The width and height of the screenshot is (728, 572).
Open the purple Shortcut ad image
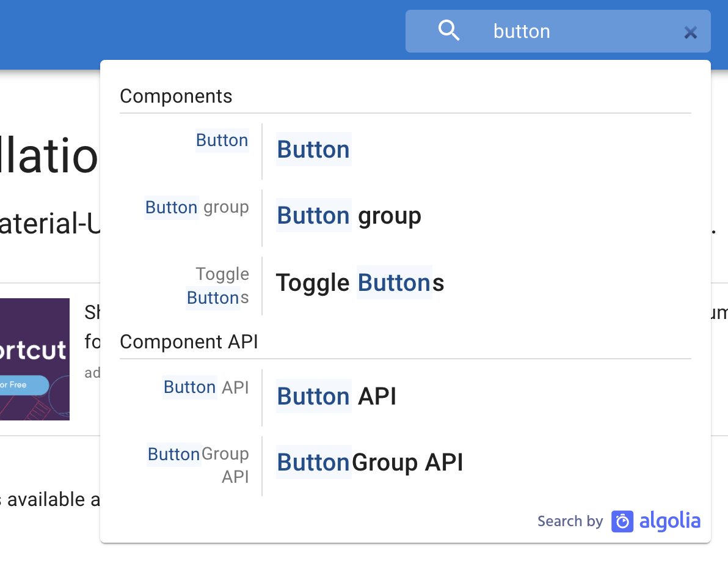click(x=34, y=359)
